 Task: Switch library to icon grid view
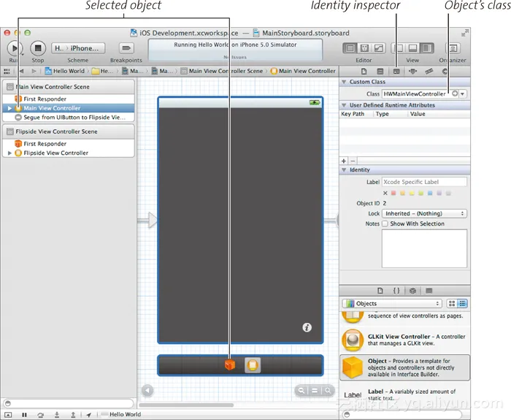point(452,304)
